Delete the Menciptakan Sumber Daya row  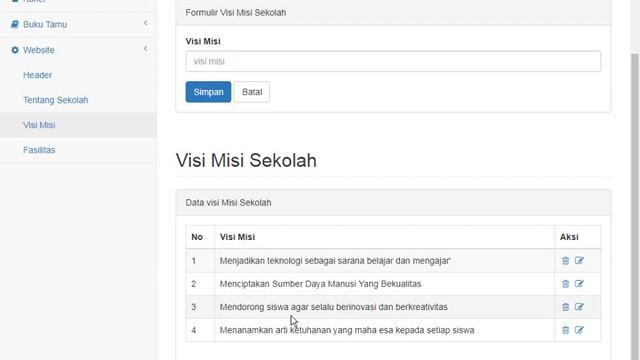[x=565, y=284]
